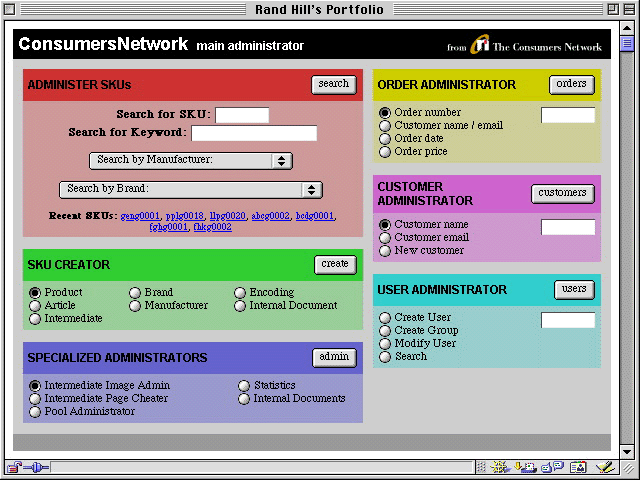Viewport: 640px width, 480px height.
Task: Select Create User radio option
Action: click(x=384, y=318)
